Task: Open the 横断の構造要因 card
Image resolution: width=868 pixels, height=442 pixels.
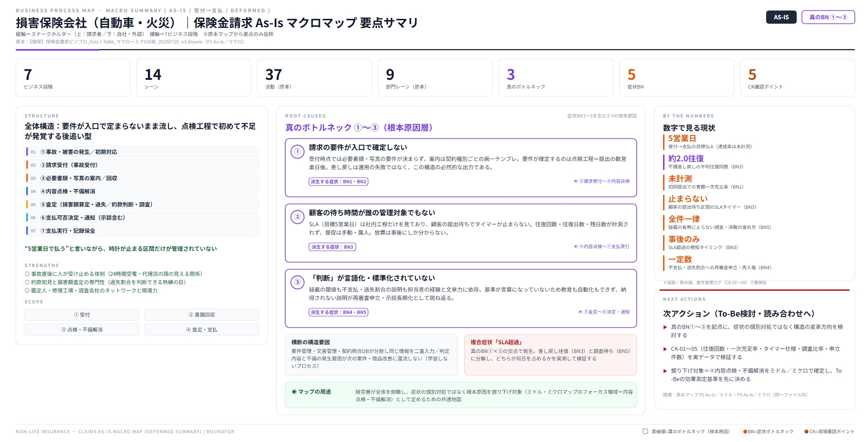Action: tap(371, 355)
